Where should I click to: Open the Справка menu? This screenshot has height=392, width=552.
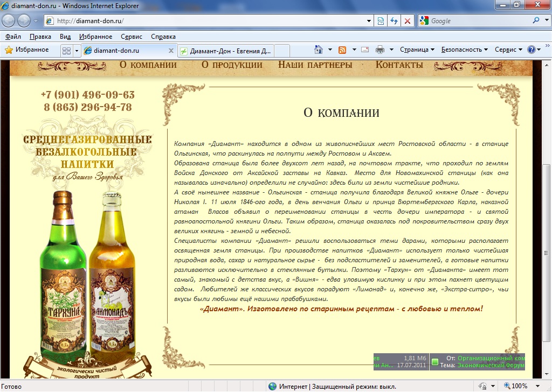[163, 37]
